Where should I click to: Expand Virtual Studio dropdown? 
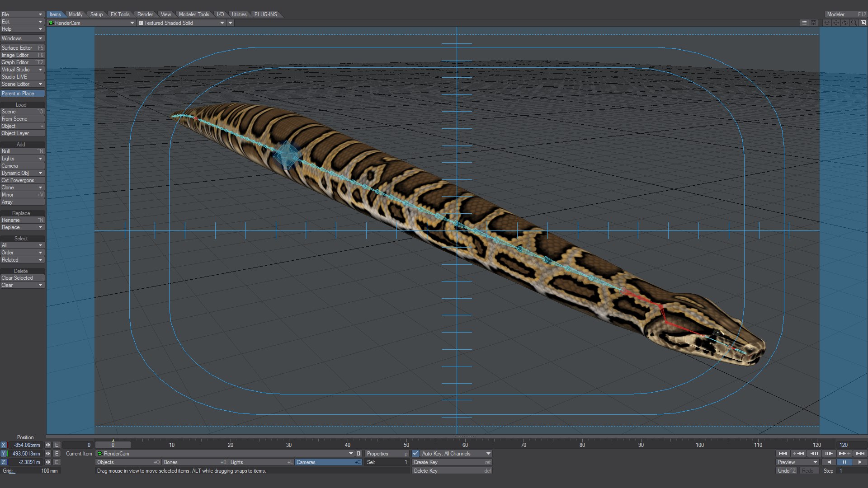[22, 70]
